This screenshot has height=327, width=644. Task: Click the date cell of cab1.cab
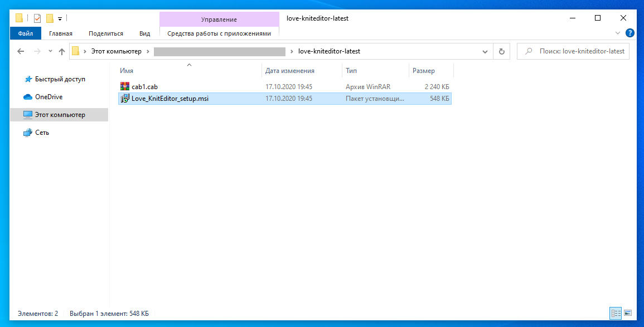click(x=289, y=86)
